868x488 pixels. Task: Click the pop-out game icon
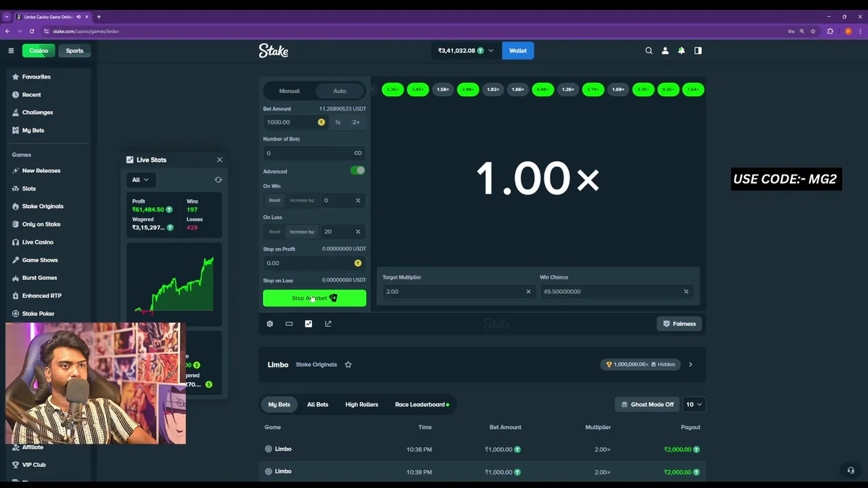point(328,324)
